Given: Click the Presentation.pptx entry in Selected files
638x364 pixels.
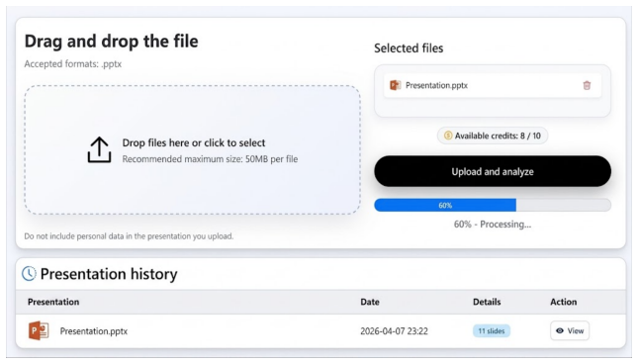Looking at the screenshot, I should 493,85.
